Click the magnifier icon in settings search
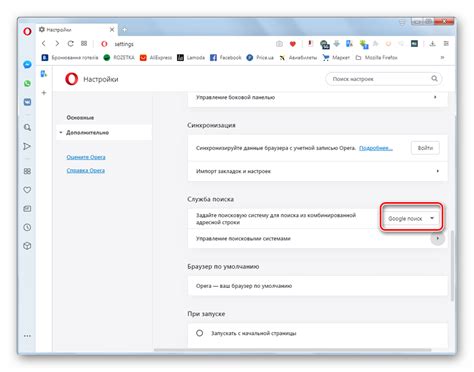Viewport: 474px width, 372px height. (x=434, y=79)
